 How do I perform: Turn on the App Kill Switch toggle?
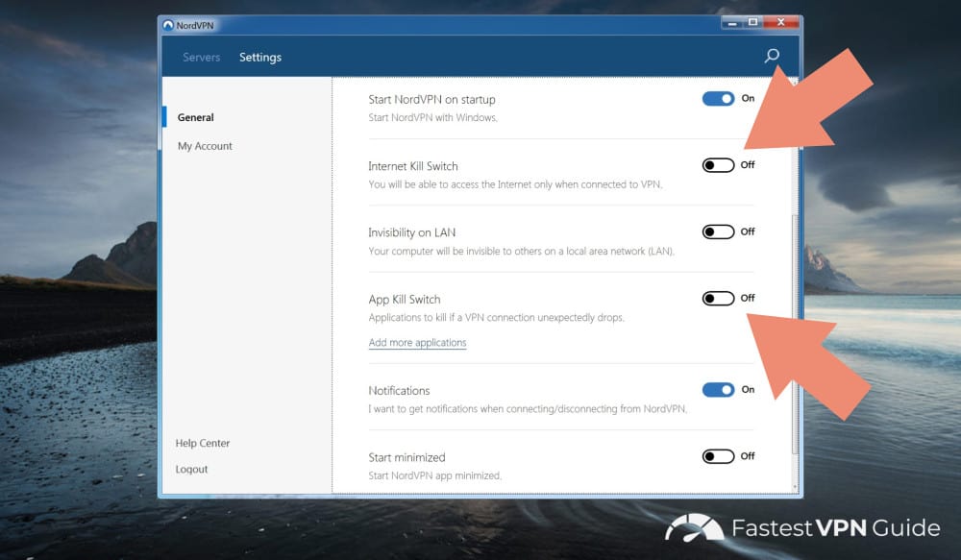(718, 299)
